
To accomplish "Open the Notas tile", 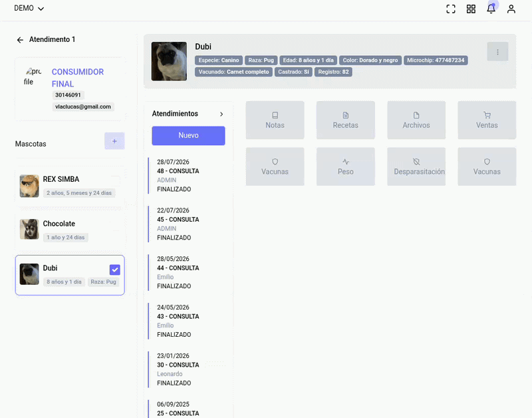I will coord(275,120).
